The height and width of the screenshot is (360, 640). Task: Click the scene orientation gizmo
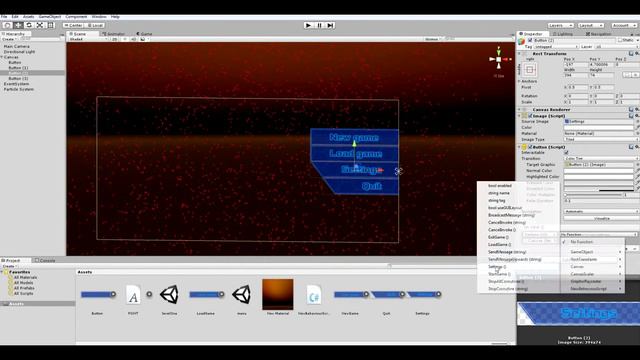coord(499,60)
